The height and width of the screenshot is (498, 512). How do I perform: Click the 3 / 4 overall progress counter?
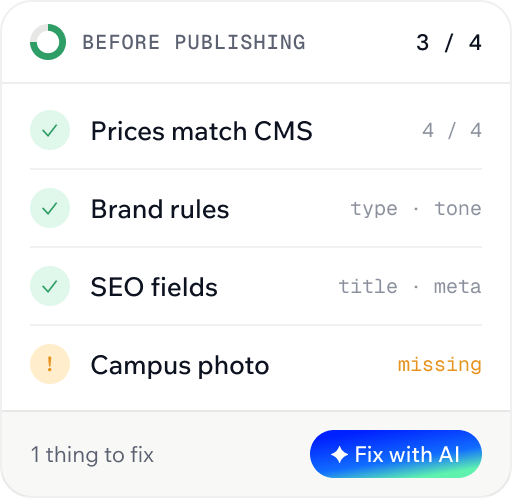point(449,43)
